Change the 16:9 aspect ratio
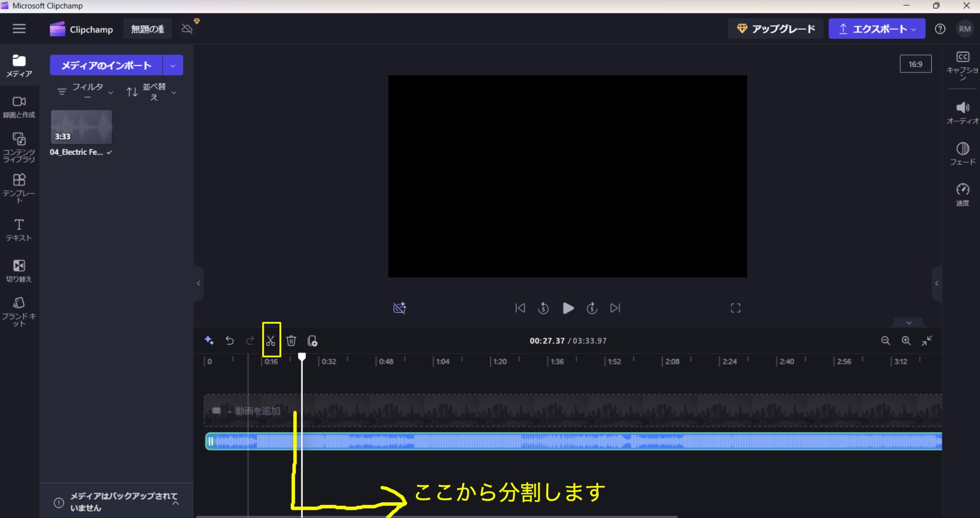This screenshot has height=518, width=980. [915, 64]
